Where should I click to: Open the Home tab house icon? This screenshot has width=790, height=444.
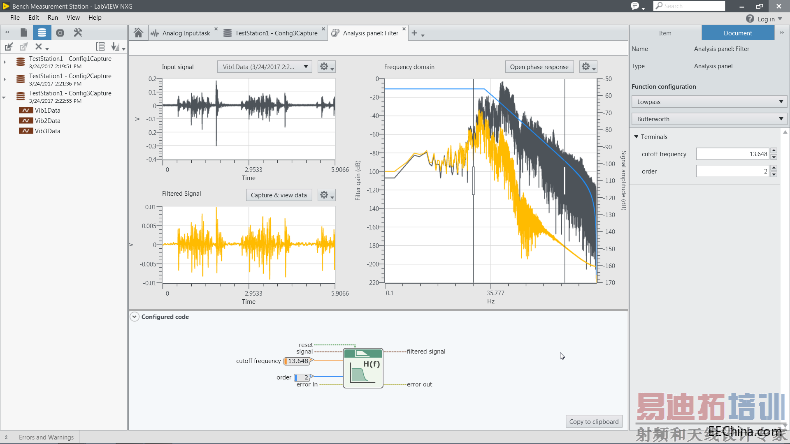(x=138, y=33)
